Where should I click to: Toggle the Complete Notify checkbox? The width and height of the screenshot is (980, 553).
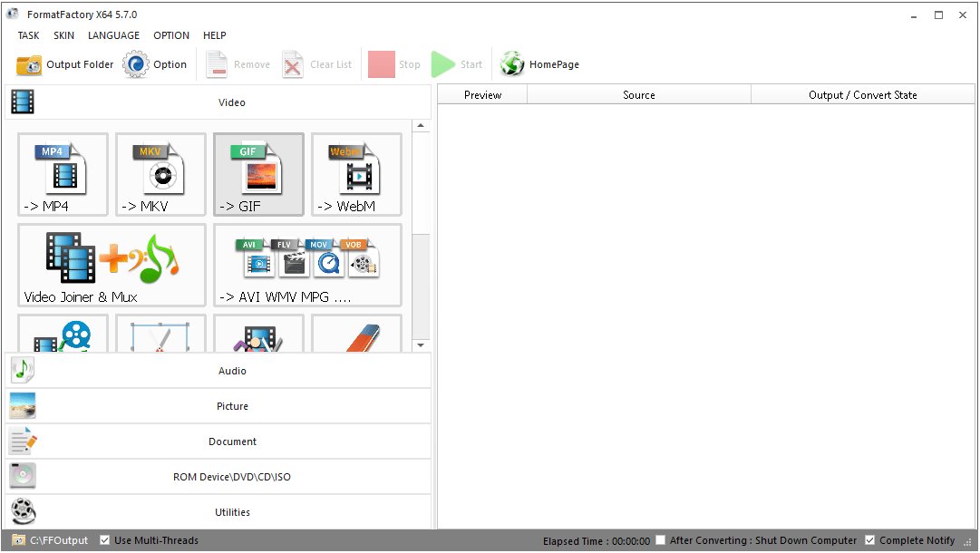tap(869, 540)
